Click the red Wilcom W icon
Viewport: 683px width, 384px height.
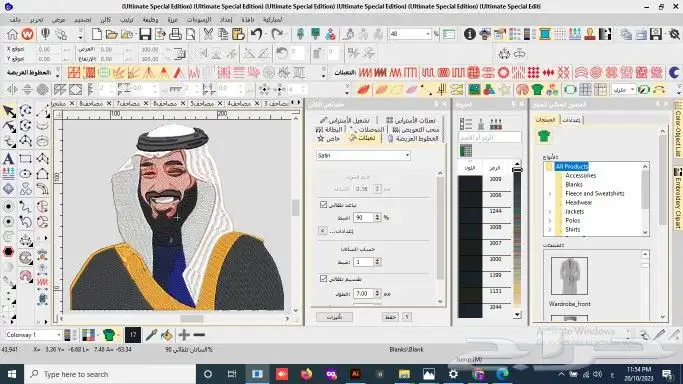27,34
